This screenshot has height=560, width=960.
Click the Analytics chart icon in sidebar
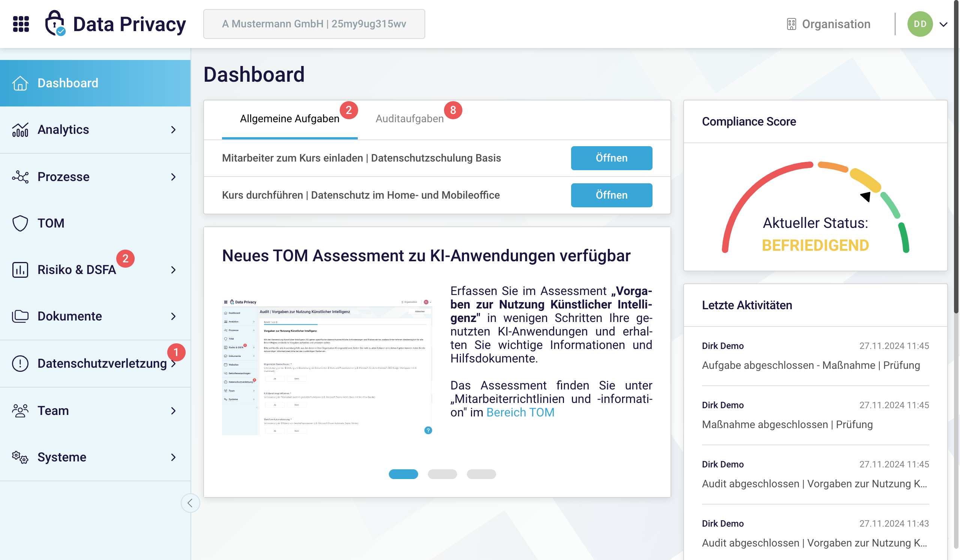tap(20, 130)
